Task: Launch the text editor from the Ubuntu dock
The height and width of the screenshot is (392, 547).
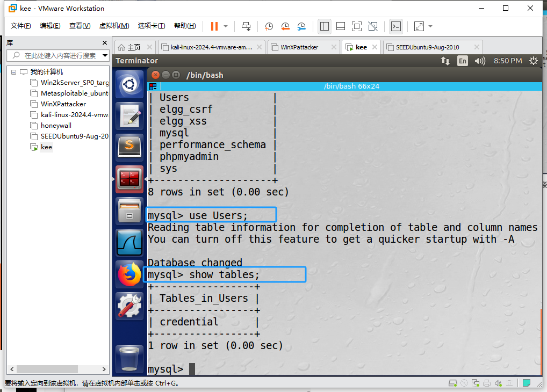Action: click(x=129, y=116)
